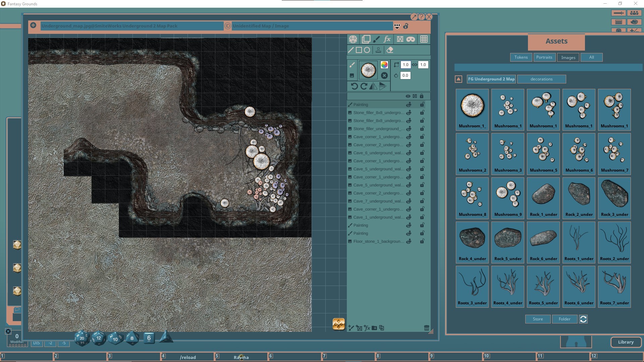Select the circle shape tool

click(x=367, y=50)
